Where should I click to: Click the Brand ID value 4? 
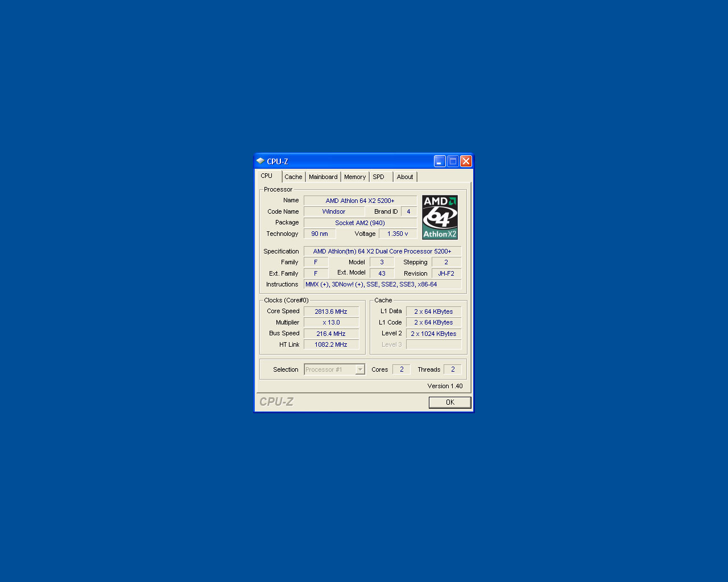[x=408, y=211]
